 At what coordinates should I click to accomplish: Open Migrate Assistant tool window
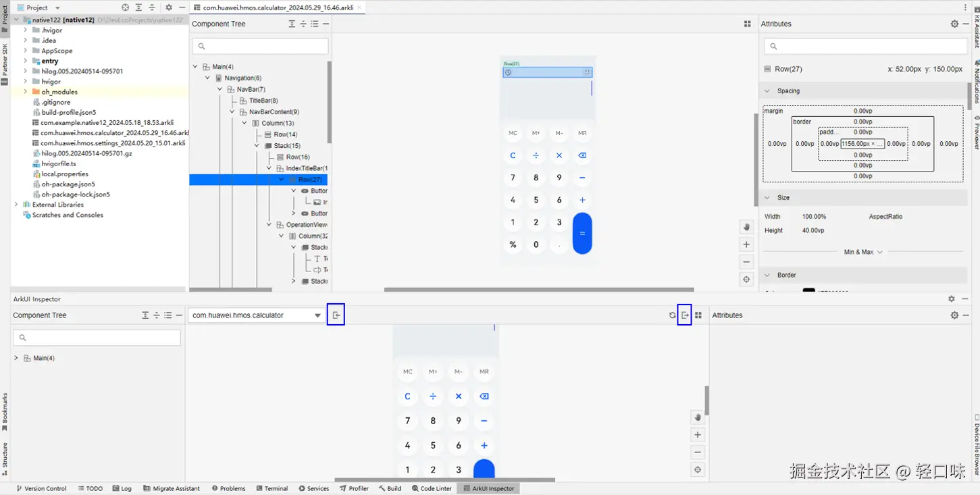pyautogui.click(x=171, y=488)
